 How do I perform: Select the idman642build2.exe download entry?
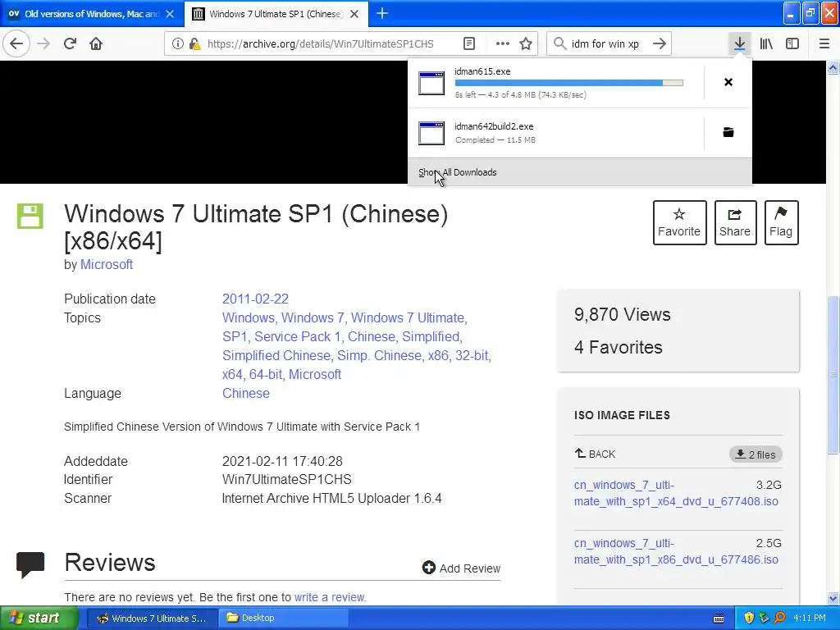[x=555, y=132]
